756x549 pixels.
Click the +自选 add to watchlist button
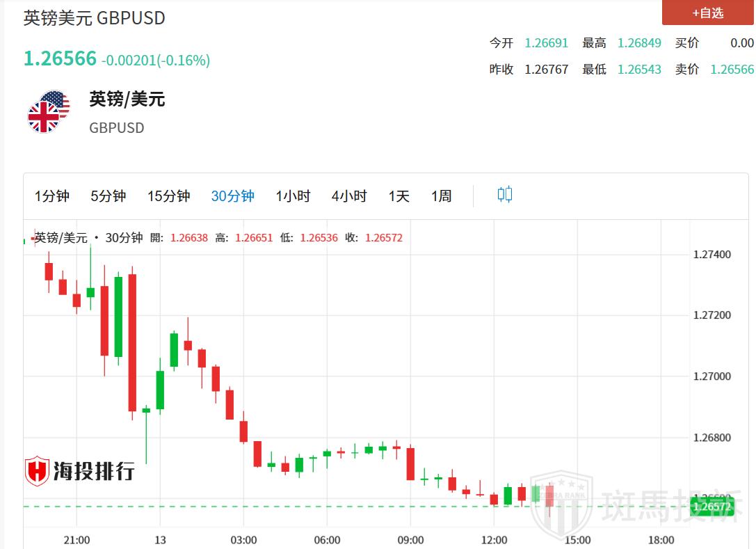point(707,13)
